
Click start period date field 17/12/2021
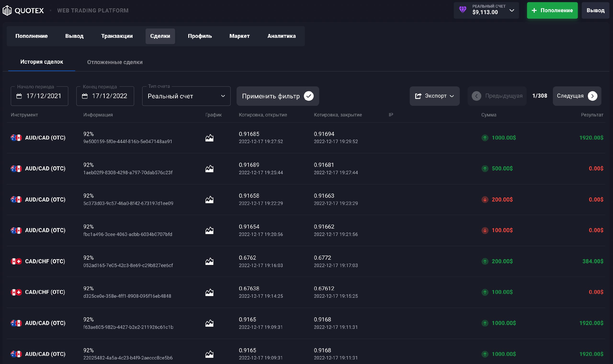click(x=40, y=96)
